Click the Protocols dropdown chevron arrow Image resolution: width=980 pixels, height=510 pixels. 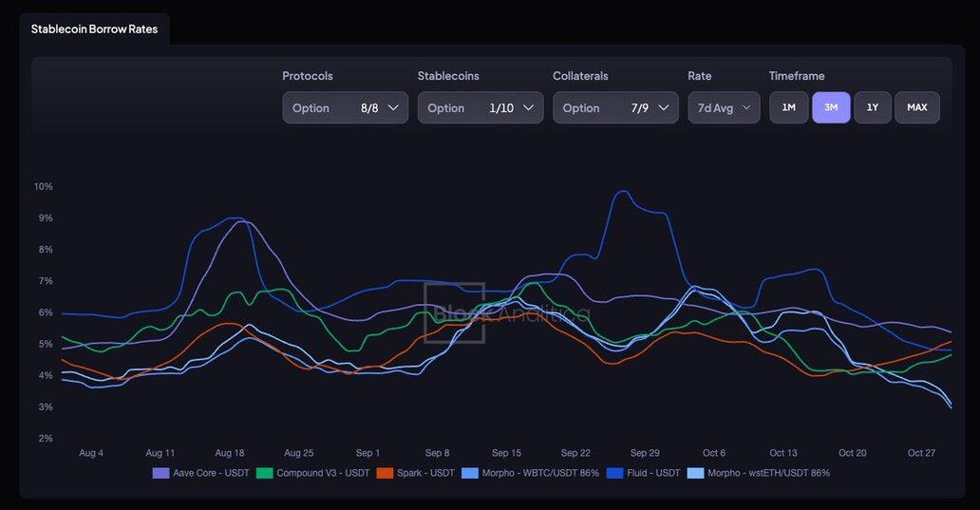[393, 107]
